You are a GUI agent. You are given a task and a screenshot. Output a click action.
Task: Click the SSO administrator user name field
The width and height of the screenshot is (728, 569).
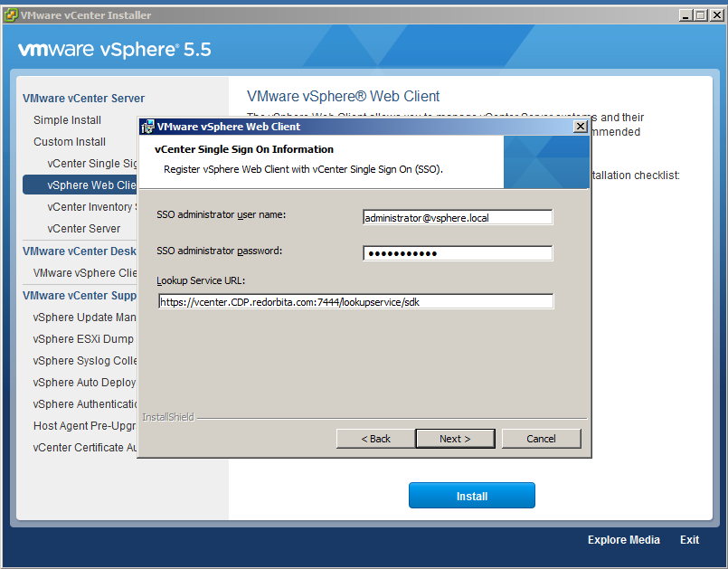[457, 217]
